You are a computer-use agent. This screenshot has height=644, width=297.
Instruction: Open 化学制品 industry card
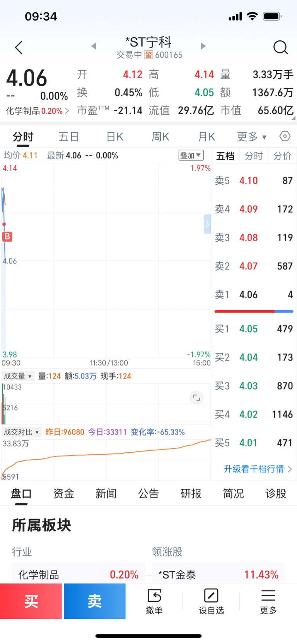pyautogui.click(x=79, y=574)
